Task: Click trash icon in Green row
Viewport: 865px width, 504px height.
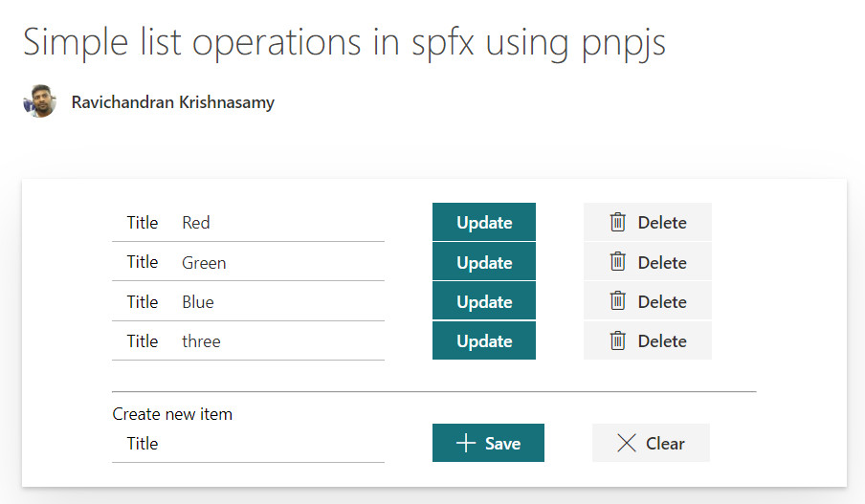Action: point(618,261)
